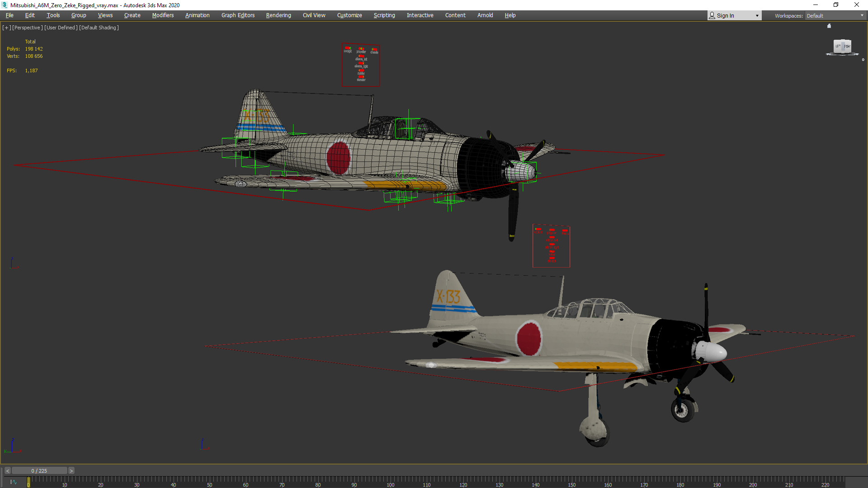Click the FPS value 1,187

pyautogui.click(x=32, y=70)
